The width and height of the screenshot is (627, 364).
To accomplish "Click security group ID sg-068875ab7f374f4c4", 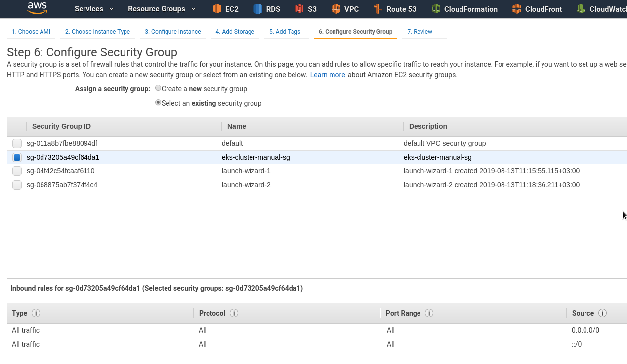I will (62, 185).
